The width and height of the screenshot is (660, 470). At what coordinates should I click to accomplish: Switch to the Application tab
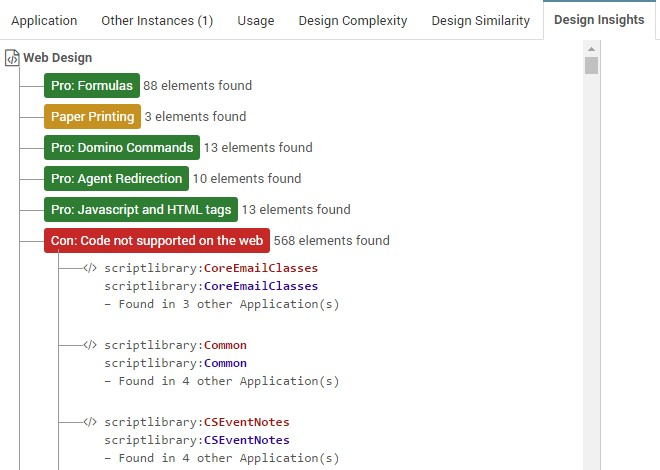[44, 21]
